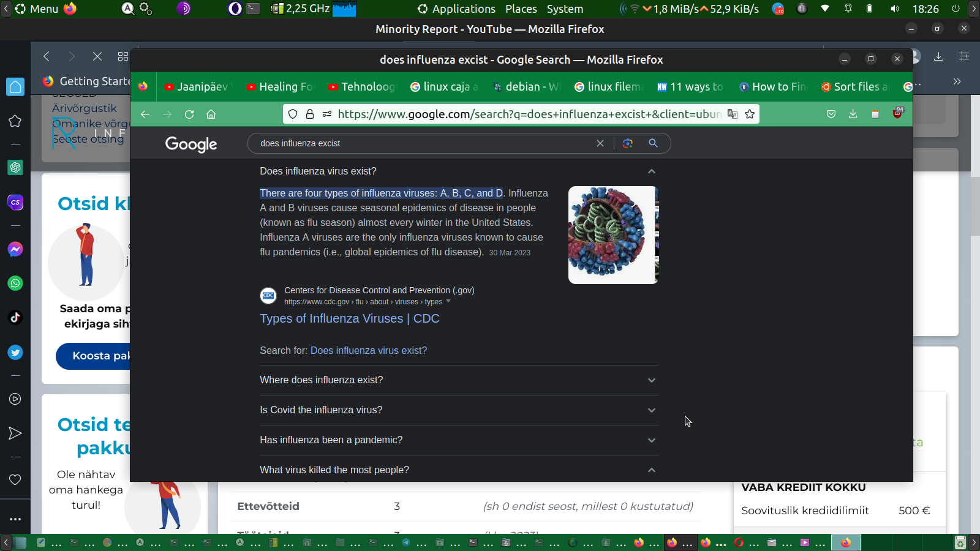Open the Opera sidebar heart pinboards icon
980x551 pixels.
(x=15, y=479)
